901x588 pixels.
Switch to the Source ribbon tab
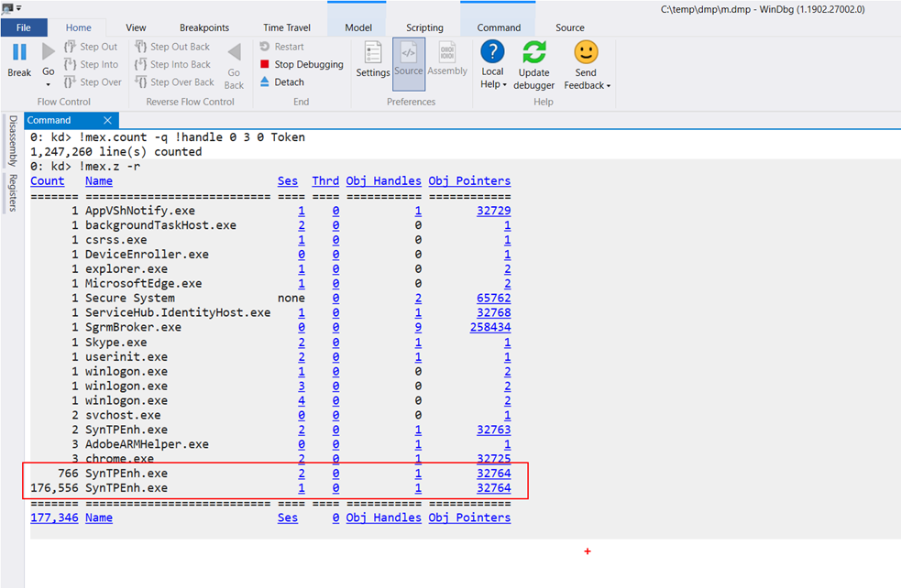pyautogui.click(x=570, y=27)
